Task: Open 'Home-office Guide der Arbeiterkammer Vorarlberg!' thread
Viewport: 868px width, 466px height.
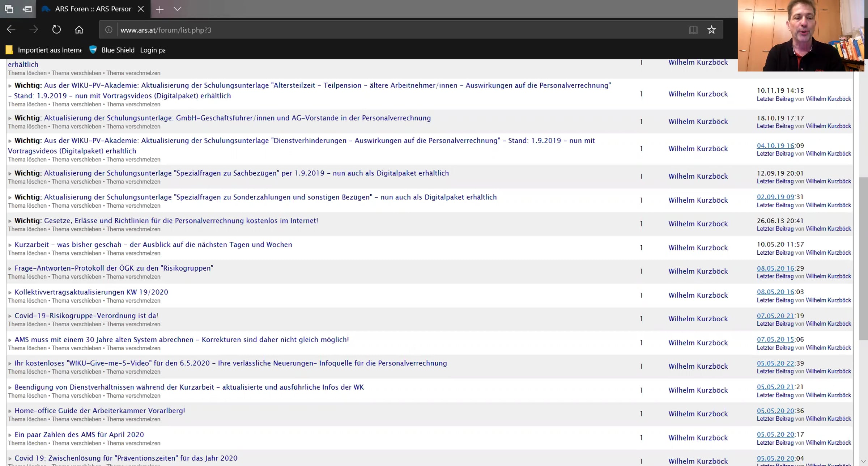Action: 100,411
